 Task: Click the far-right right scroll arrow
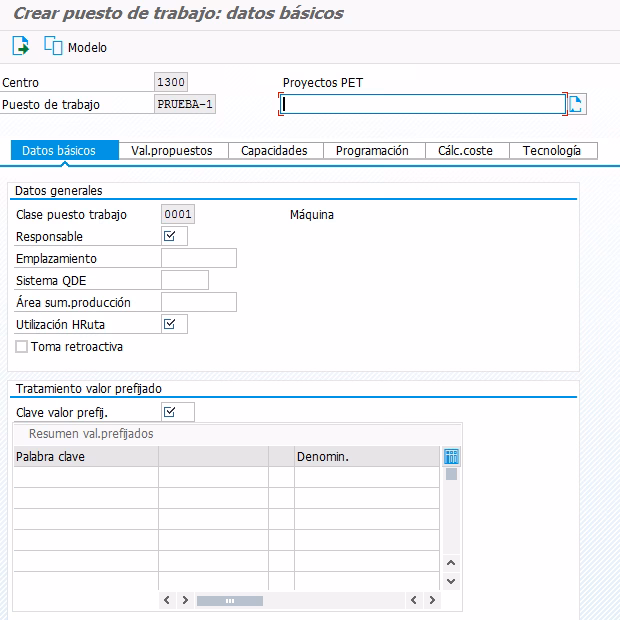coord(432,600)
